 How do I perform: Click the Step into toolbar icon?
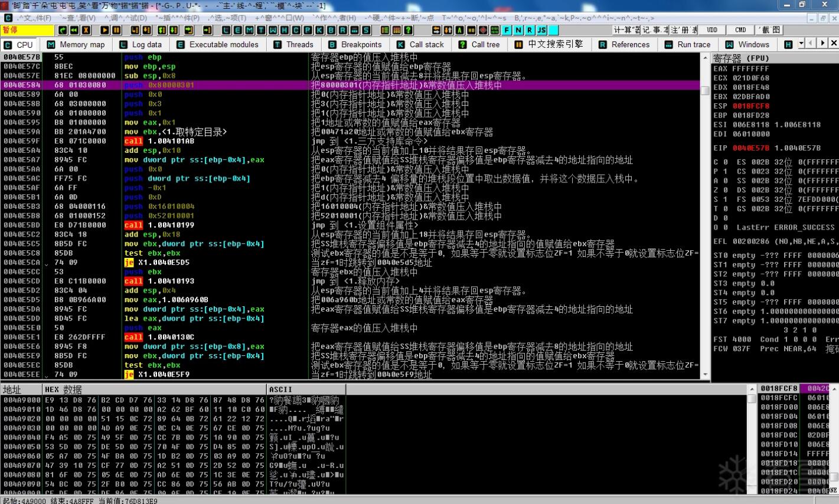[x=135, y=30]
